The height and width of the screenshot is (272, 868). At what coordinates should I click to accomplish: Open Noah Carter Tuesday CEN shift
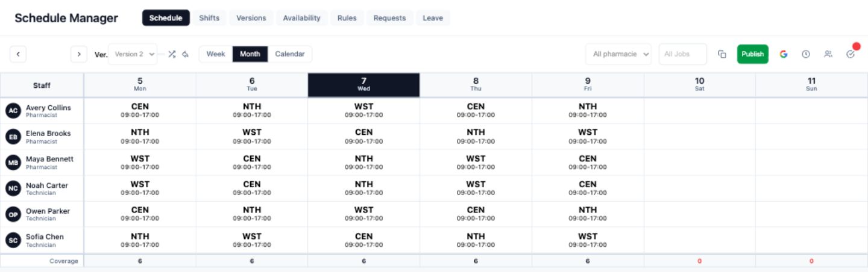point(252,188)
